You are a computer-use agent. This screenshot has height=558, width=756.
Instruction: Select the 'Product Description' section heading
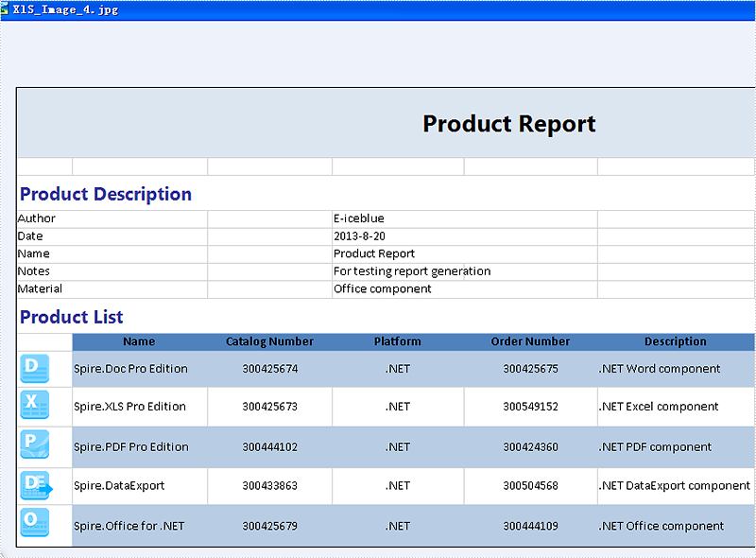coord(106,194)
